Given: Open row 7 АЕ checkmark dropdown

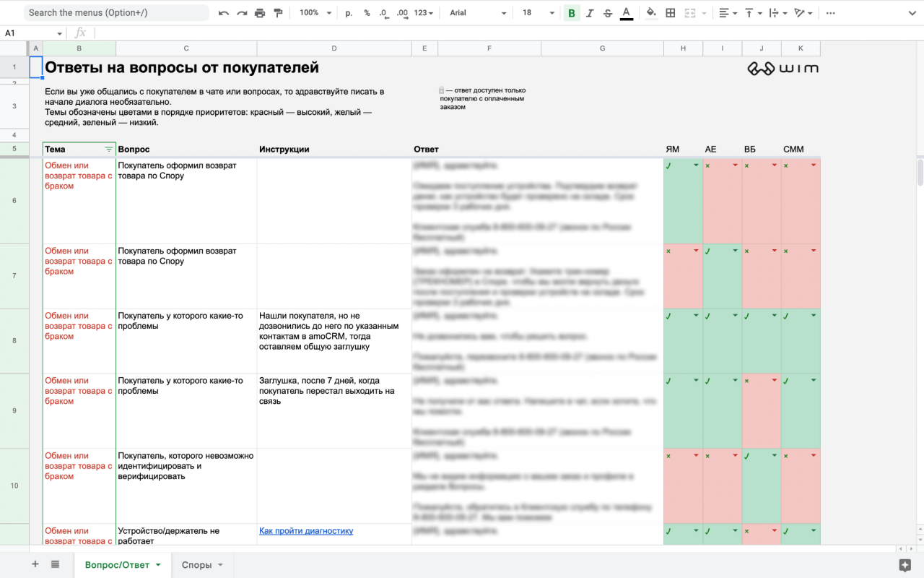Looking at the screenshot, I should tap(736, 251).
